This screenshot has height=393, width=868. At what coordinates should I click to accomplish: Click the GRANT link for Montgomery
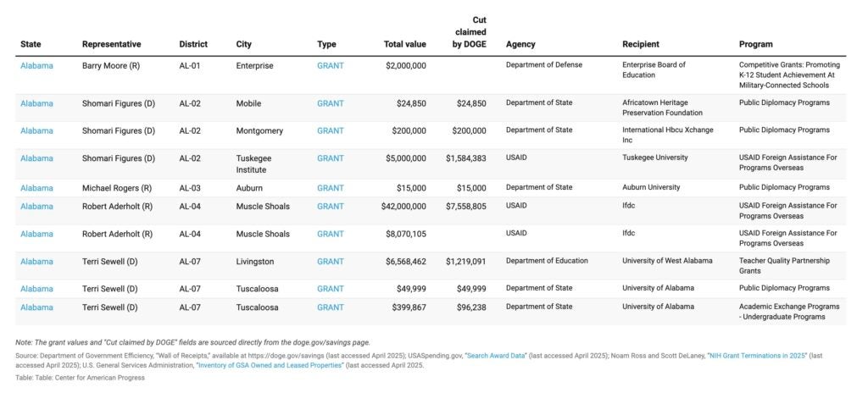(x=331, y=130)
